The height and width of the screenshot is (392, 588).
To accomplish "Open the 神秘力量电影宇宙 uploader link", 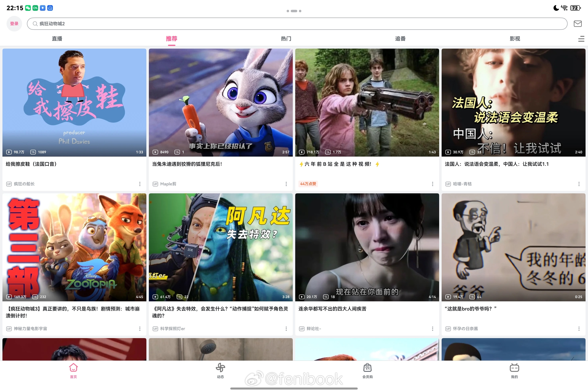I will (30, 329).
